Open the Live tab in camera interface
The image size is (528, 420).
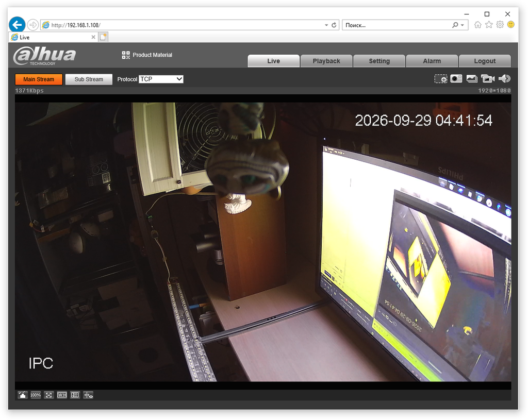273,61
